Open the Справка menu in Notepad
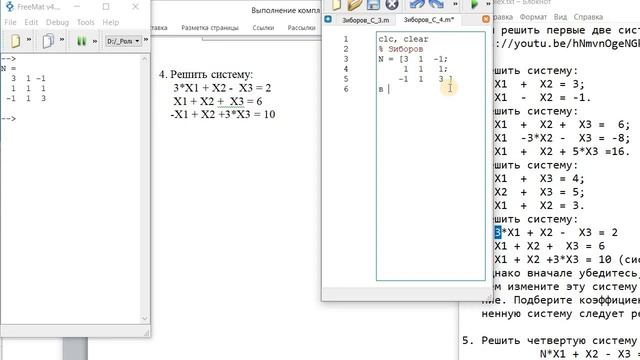The width and height of the screenshot is (640, 360). point(588,17)
